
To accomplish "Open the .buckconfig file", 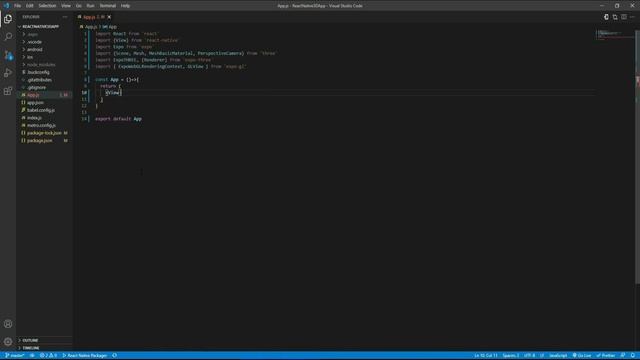I will tap(38, 72).
